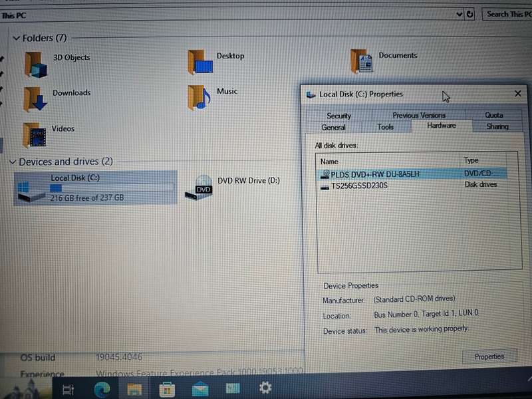Collapse the Folders (7) group

coord(16,39)
